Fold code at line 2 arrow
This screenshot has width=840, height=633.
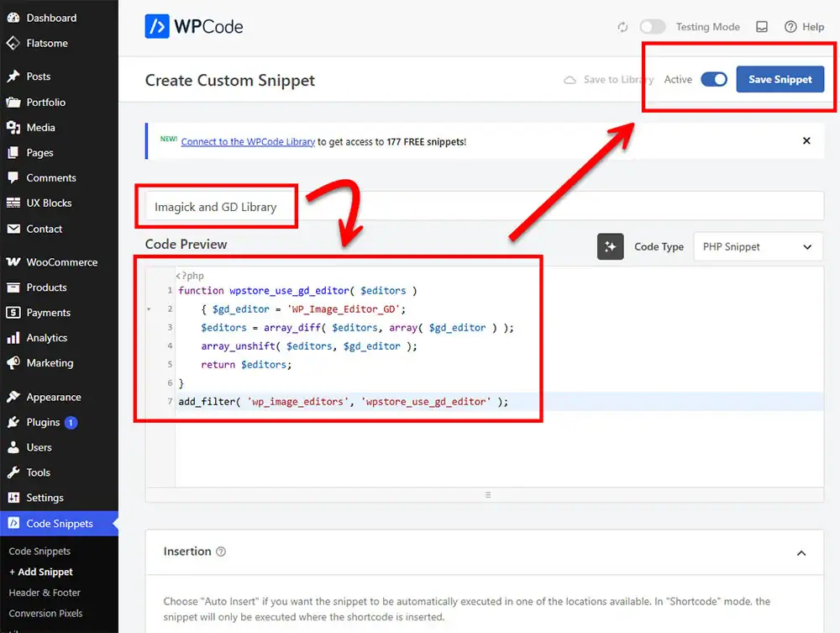[x=149, y=309]
